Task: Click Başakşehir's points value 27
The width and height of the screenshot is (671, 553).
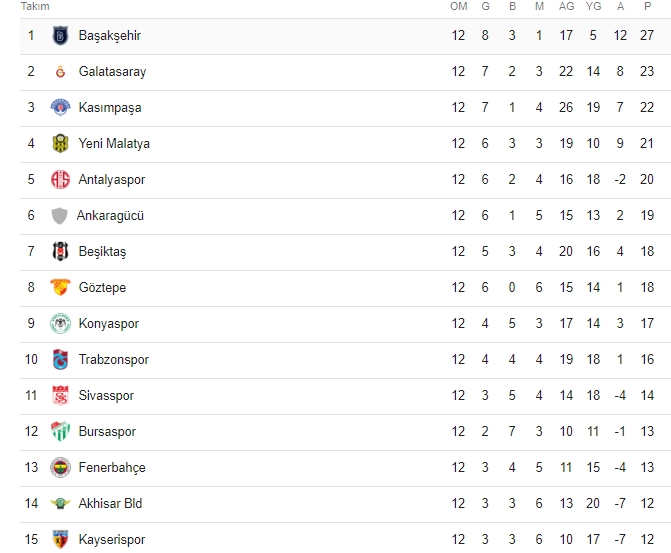Action: pyautogui.click(x=647, y=36)
